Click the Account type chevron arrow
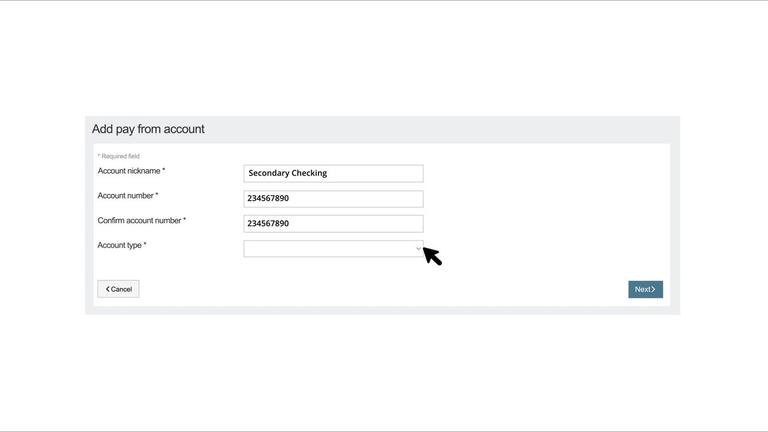The height and width of the screenshot is (432, 768). click(x=418, y=248)
